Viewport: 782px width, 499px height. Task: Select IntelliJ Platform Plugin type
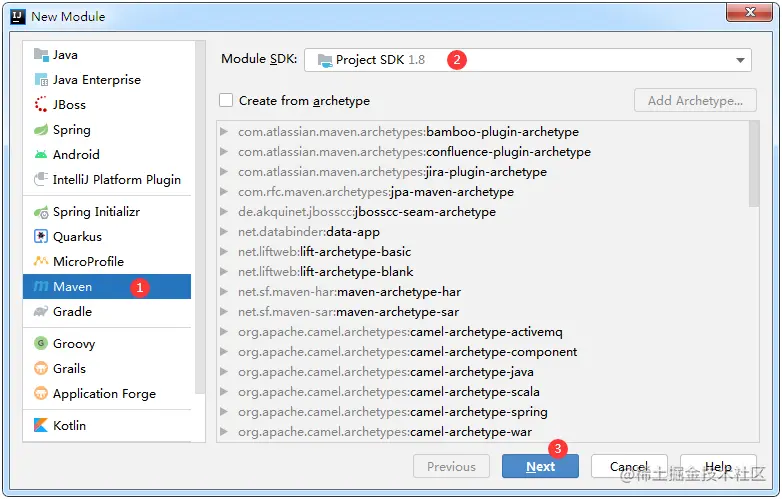coord(107,179)
